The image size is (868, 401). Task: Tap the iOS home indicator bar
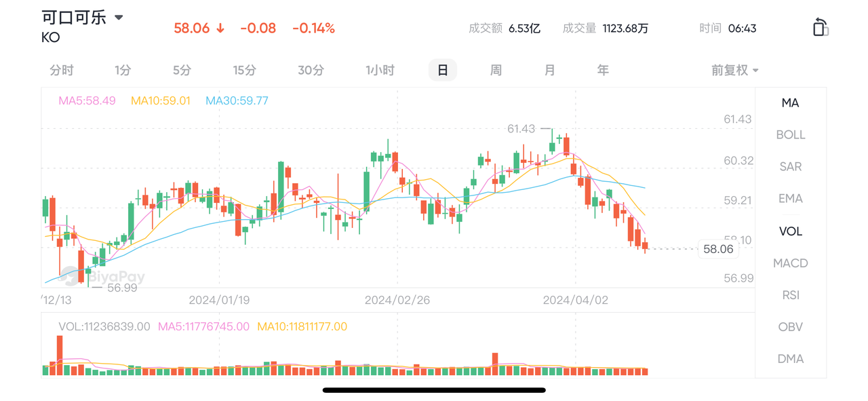tap(434, 390)
